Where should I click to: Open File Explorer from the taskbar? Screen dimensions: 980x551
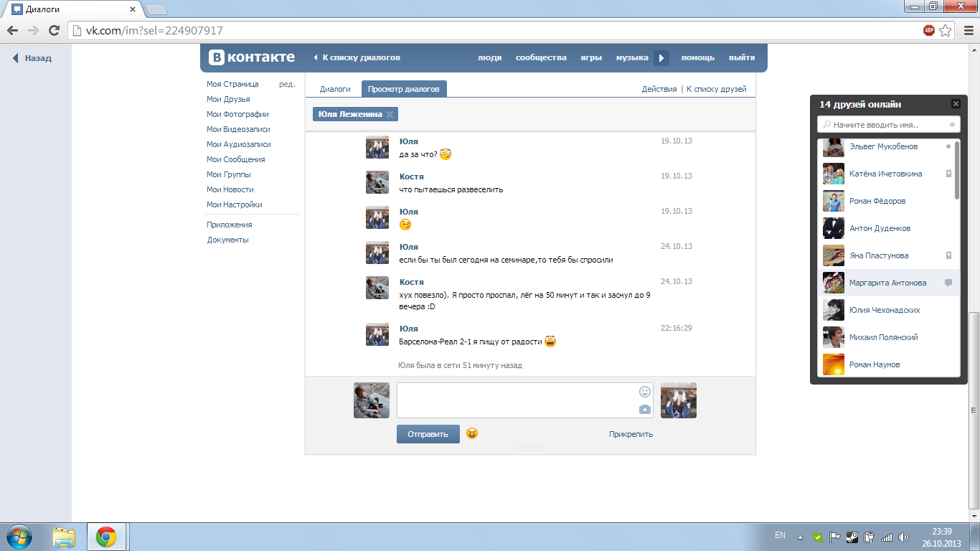pyautogui.click(x=64, y=537)
